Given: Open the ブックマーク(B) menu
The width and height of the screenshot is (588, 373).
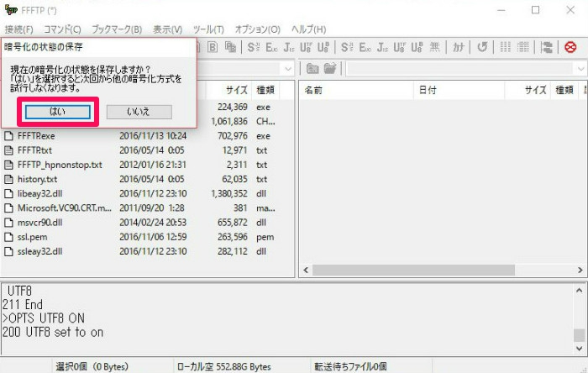Looking at the screenshot, I should click(x=117, y=29).
